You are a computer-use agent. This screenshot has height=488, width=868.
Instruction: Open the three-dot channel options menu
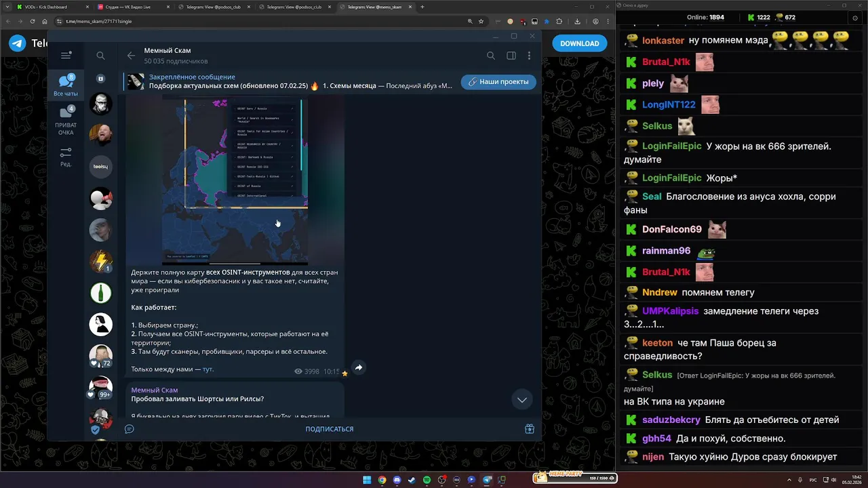coord(529,56)
